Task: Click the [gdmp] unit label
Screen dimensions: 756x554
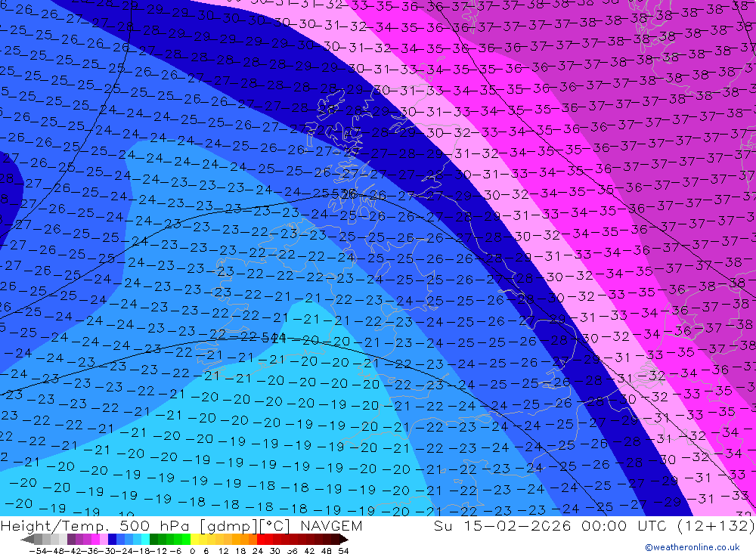Action: click(x=229, y=526)
